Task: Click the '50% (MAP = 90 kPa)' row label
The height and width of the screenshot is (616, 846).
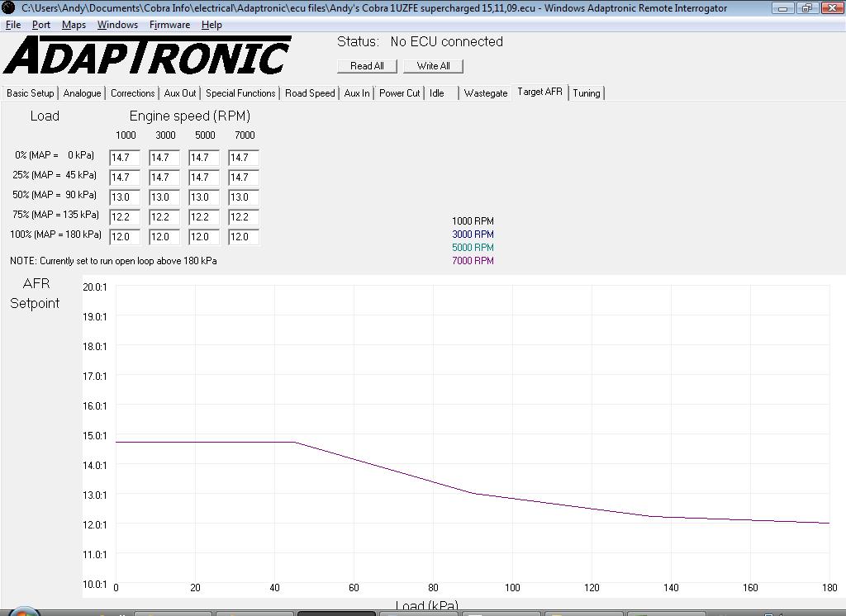Action: 55,195
